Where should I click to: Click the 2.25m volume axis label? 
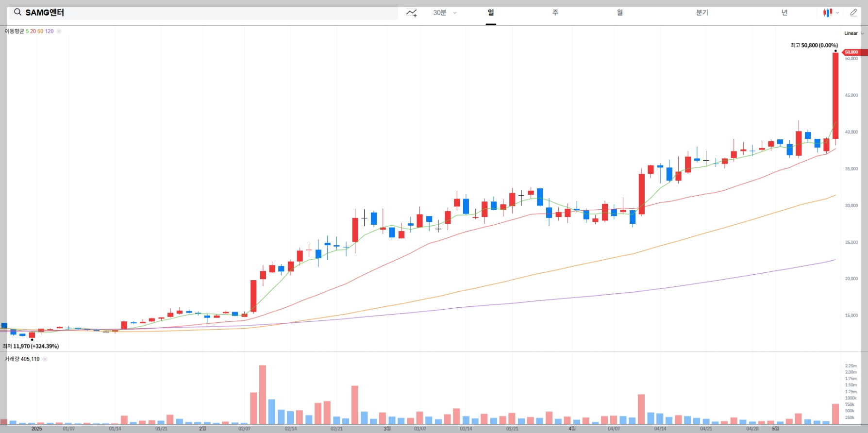pos(851,366)
